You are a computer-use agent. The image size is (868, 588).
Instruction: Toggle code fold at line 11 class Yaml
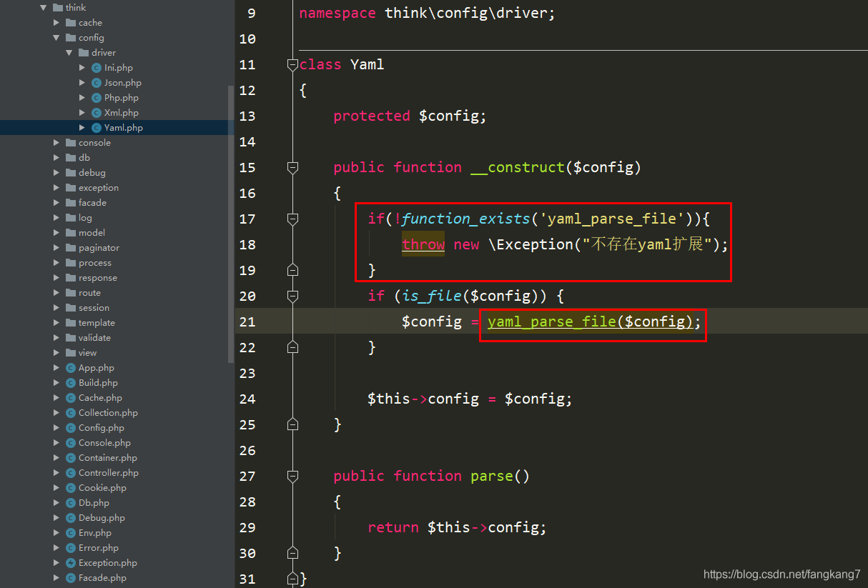[x=292, y=65]
